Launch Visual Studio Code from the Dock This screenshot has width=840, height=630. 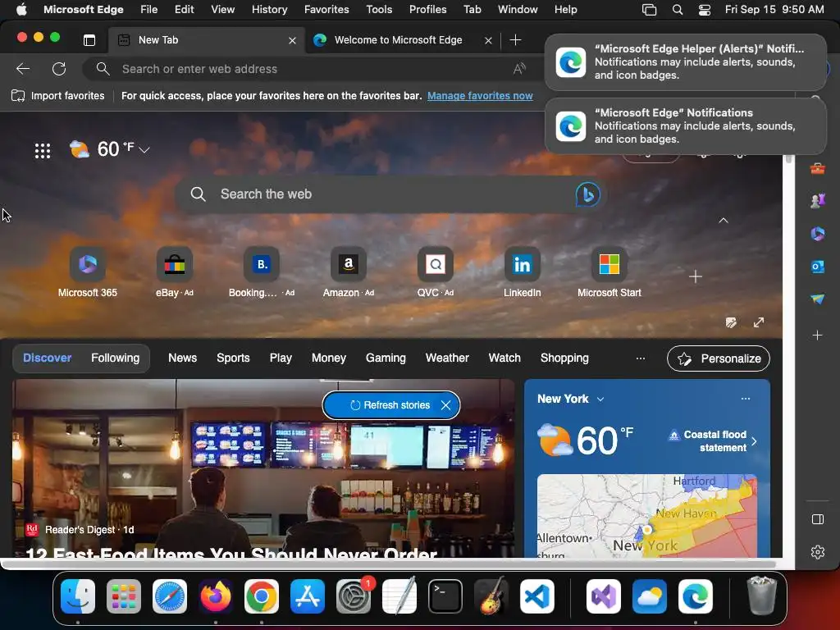click(x=536, y=596)
